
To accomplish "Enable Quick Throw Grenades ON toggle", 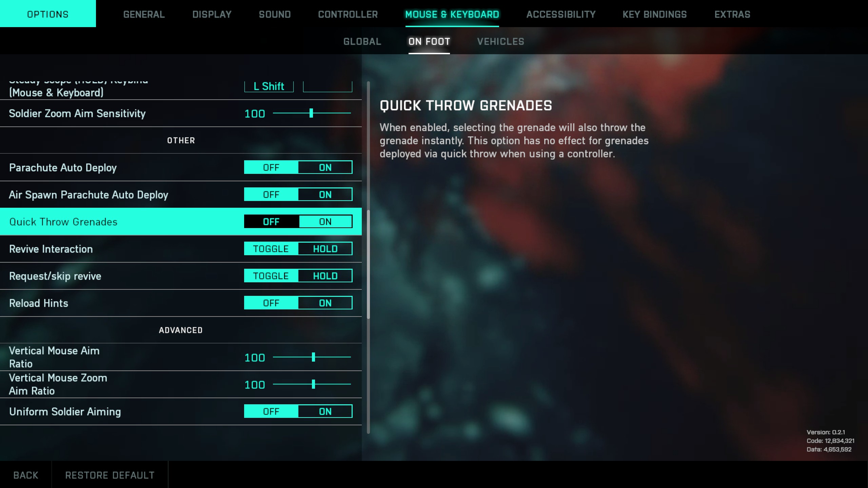I will point(325,222).
